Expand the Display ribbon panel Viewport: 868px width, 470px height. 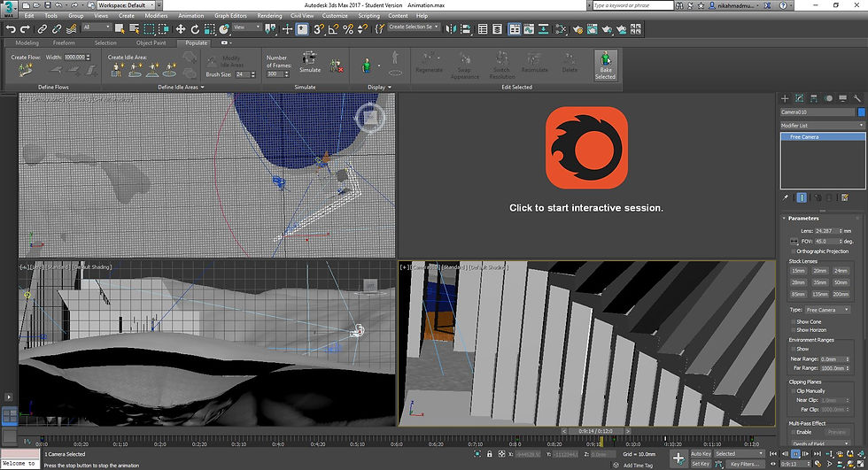pos(379,87)
